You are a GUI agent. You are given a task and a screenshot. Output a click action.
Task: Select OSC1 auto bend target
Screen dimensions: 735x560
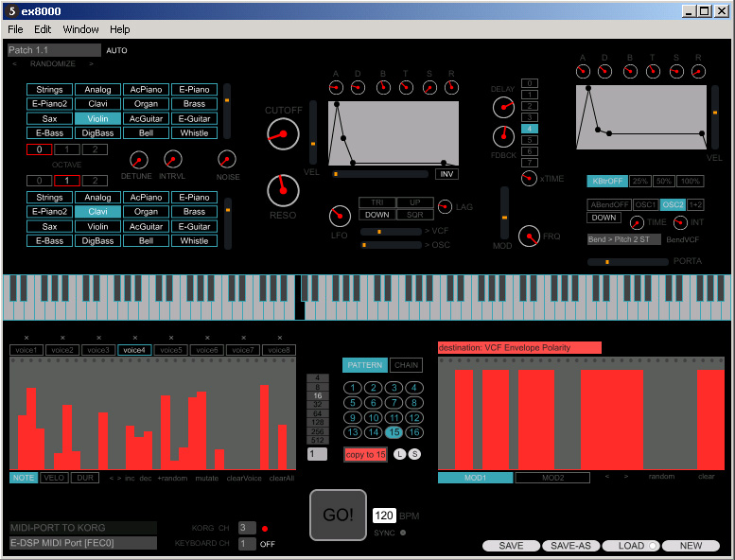pyautogui.click(x=645, y=204)
